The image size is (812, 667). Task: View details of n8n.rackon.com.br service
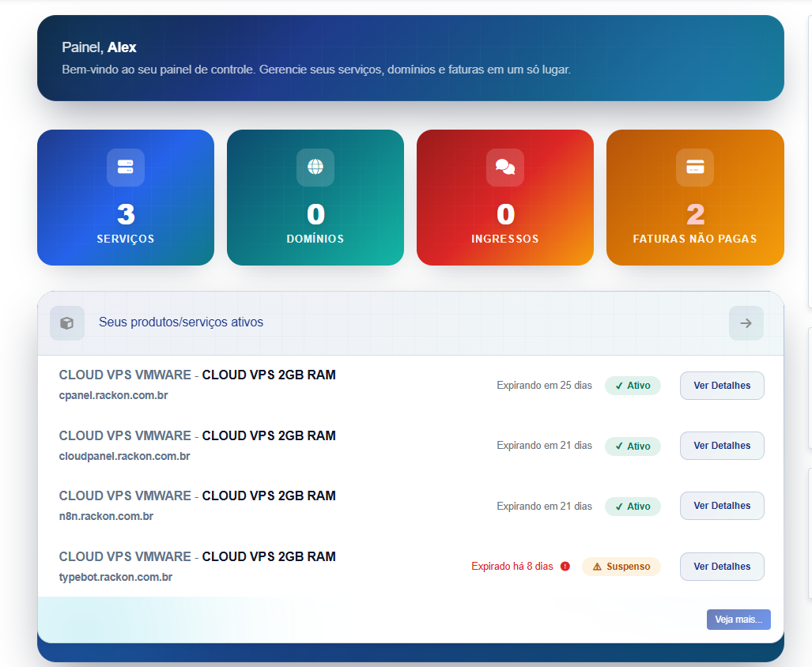pos(722,506)
